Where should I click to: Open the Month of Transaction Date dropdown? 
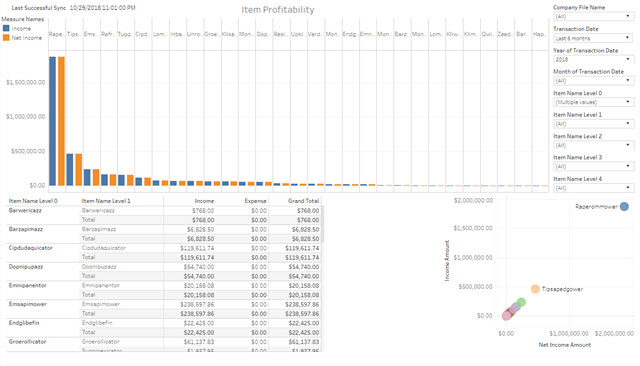tap(593, 81)
